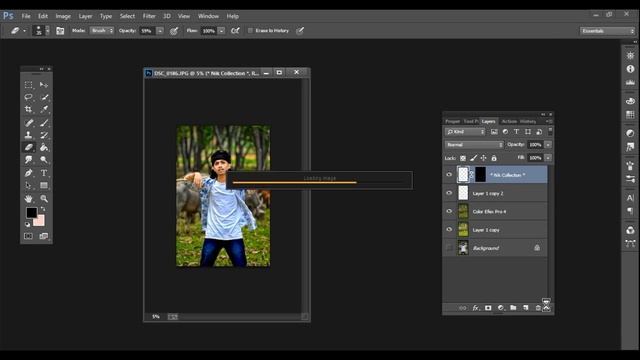Screen dimensions: 640x360
Task: Switch to the History tab
Action: 528,122
